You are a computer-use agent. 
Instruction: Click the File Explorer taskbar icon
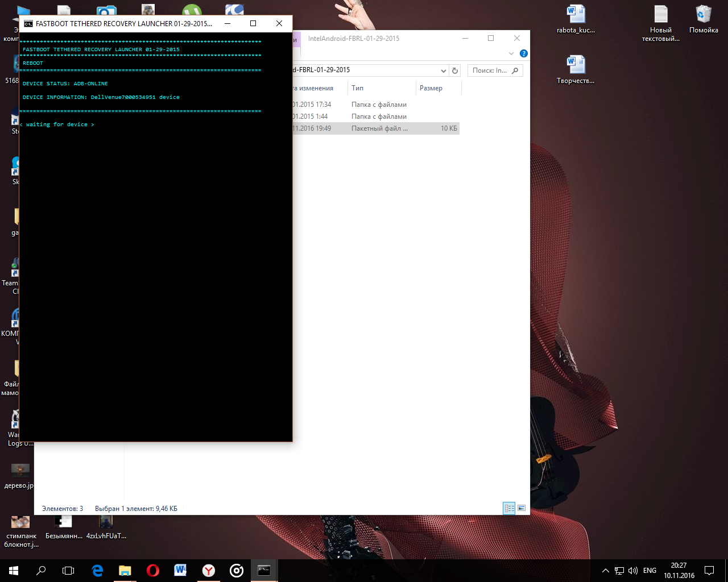click(125, 571)
